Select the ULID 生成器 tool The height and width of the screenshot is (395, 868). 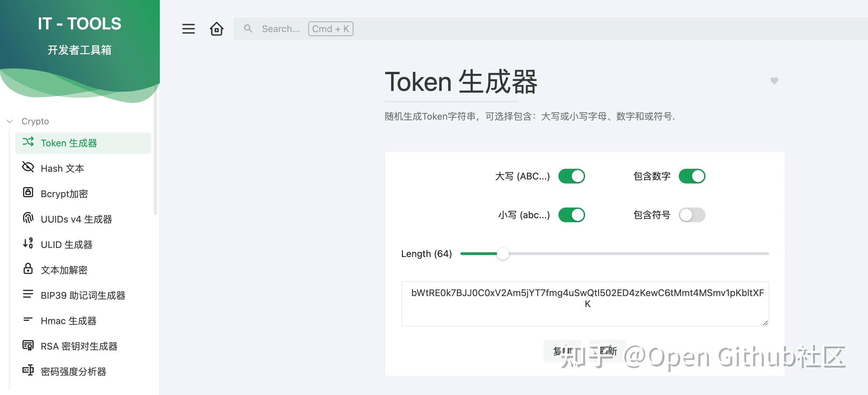(67, 245)
